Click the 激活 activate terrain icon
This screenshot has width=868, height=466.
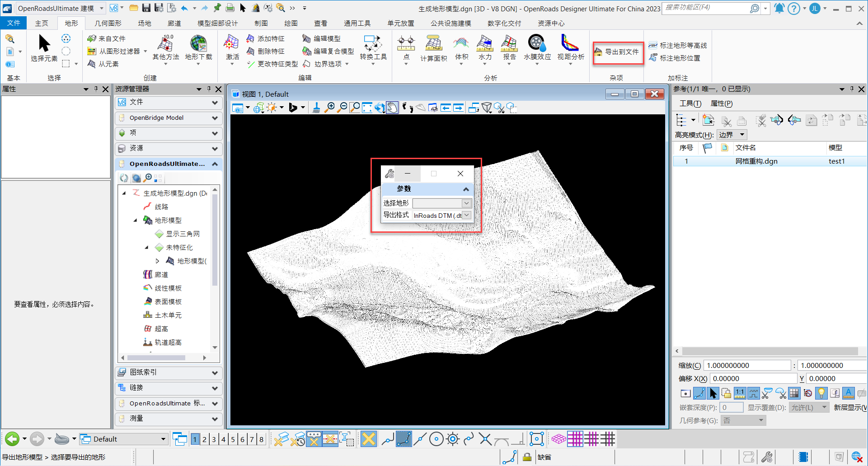coord(232,47)
